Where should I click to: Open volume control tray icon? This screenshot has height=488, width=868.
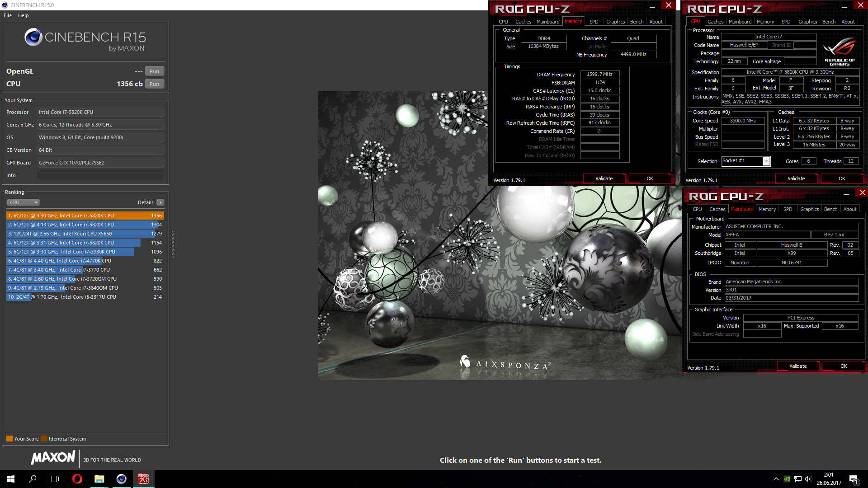click(x=808, y=479)
